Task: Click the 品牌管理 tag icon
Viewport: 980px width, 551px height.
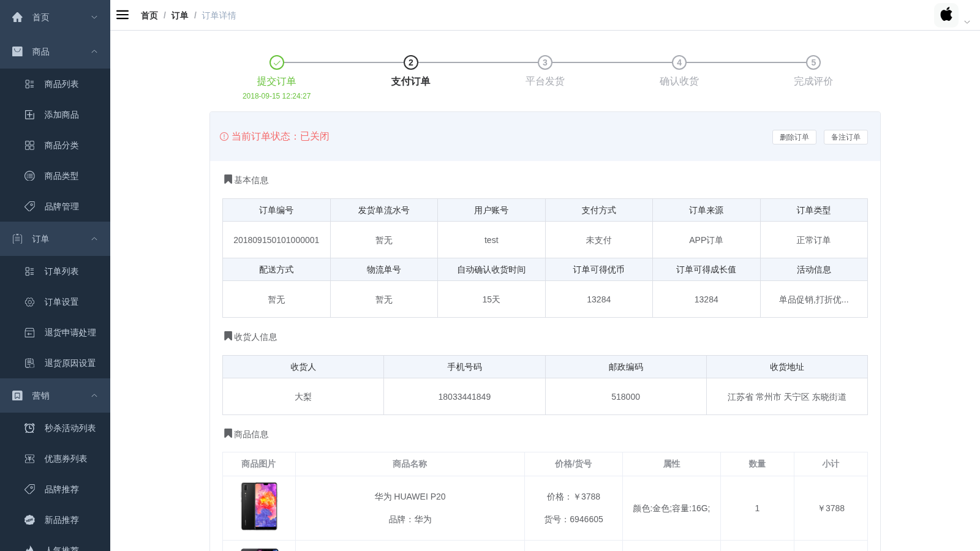Action: tap(29, 206)
